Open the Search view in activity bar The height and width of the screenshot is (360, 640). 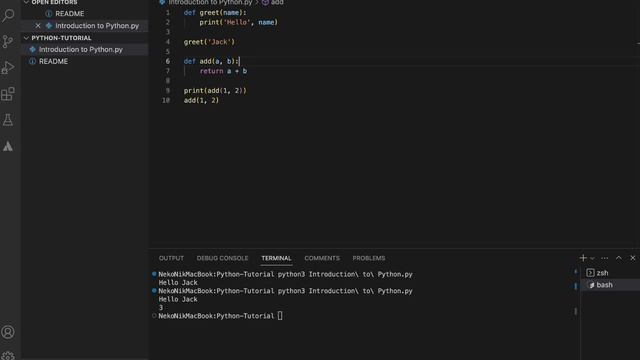8,16
